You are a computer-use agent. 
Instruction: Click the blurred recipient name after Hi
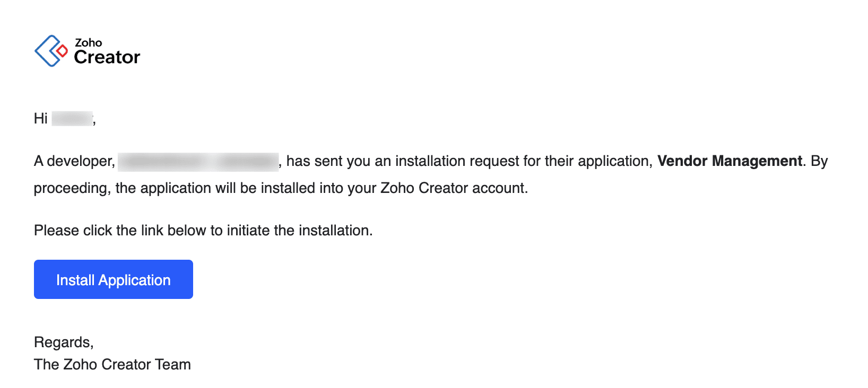click(x=73, y=119)
